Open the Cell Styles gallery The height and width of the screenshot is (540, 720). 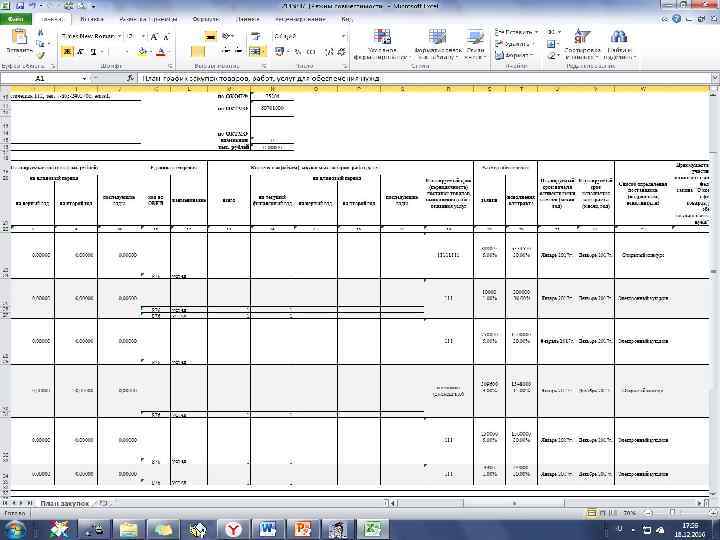coord(475,44)
